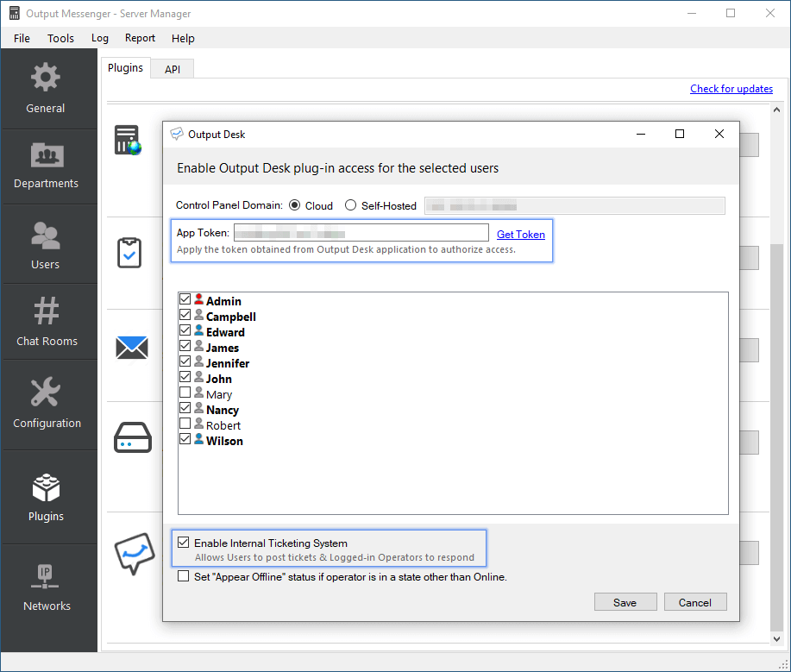
Task: Disable the Internal Ticketing System checkbox
Action: pos(184,543)
